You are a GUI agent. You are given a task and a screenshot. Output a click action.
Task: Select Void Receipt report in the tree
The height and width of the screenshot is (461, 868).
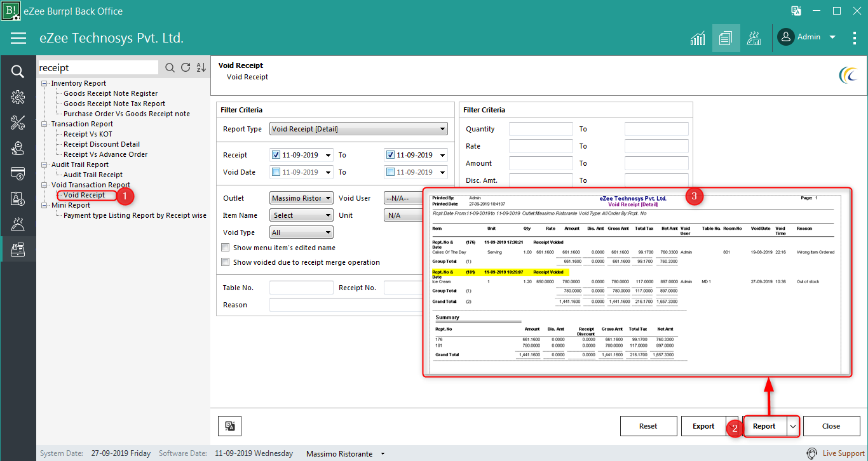84,195
